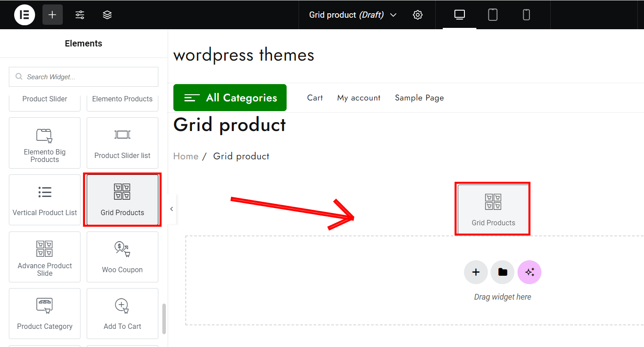Open the add element plus button in top bar
Screen dimensions: 644x347
(53, 15)
